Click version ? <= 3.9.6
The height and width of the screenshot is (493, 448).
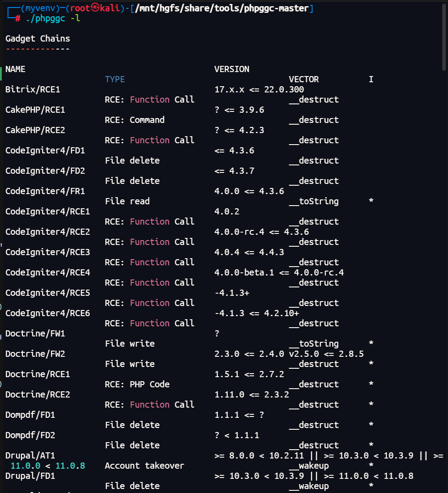point(239,110)
